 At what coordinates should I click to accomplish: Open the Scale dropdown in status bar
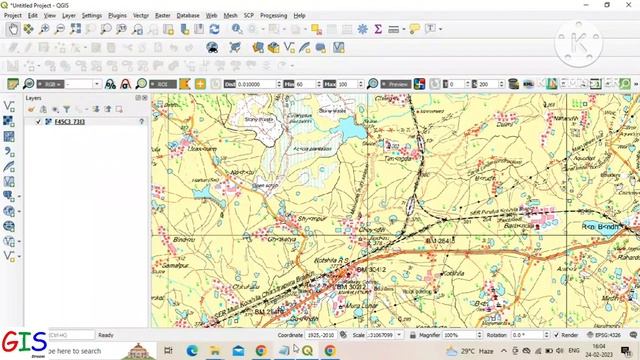[399, 335]
